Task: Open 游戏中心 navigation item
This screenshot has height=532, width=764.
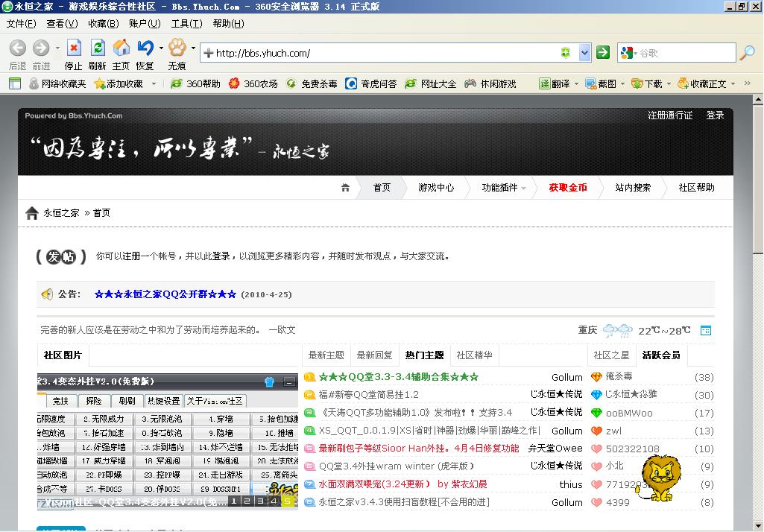Action: coord(435,188)
